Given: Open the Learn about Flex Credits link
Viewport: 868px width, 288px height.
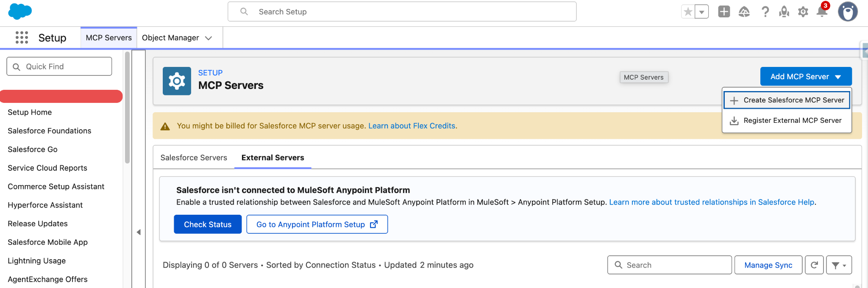Looking at the screenshot, I should [413, 126].
